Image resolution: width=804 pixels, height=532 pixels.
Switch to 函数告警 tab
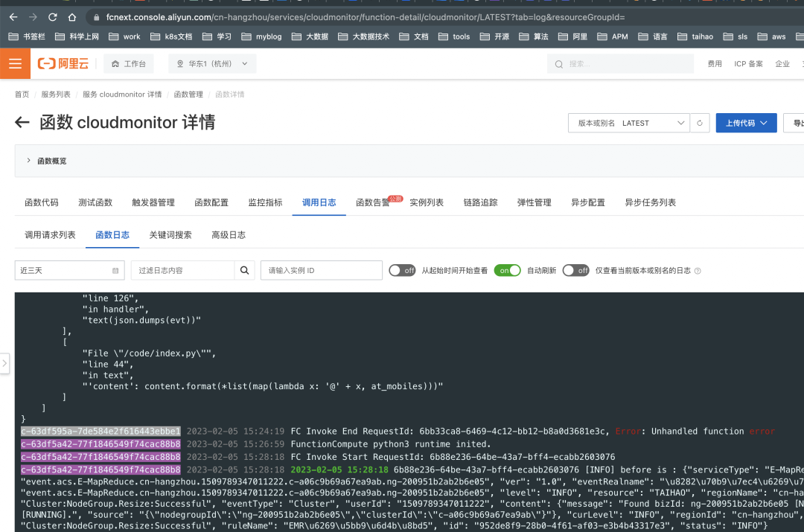tap(373, 202)
